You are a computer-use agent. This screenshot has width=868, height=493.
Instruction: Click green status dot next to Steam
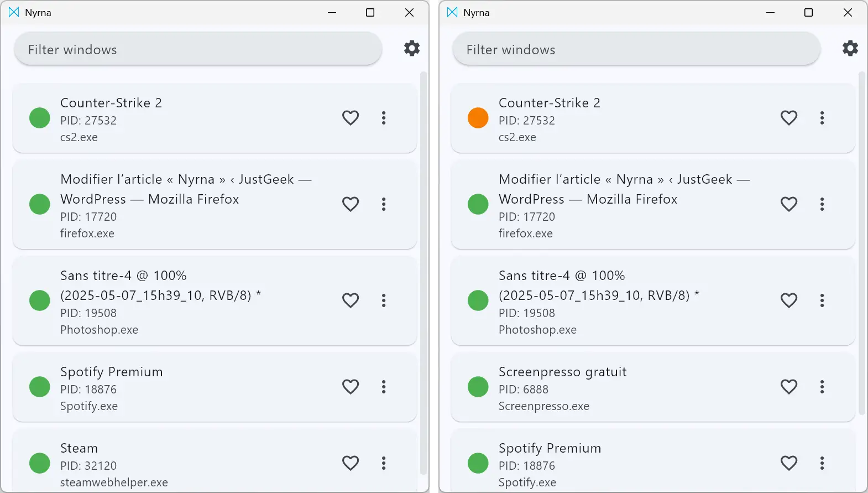coord(40,463)
